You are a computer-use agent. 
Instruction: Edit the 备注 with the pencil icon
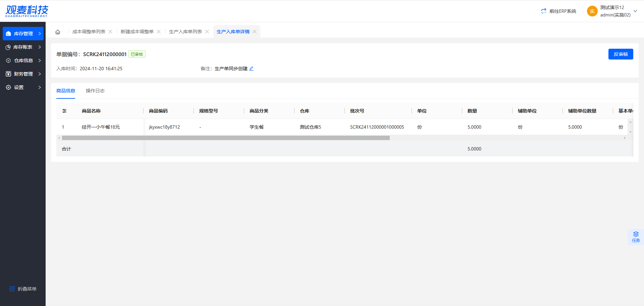[x=251, y=69]
